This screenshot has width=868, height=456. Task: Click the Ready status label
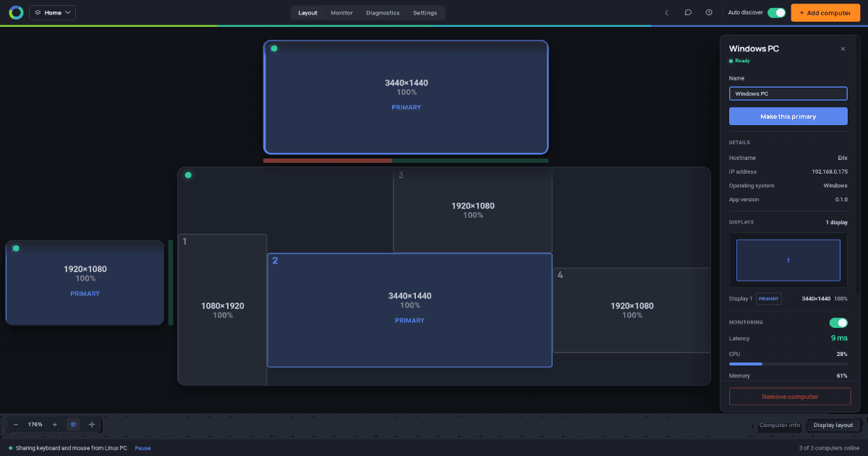point(742,61)
